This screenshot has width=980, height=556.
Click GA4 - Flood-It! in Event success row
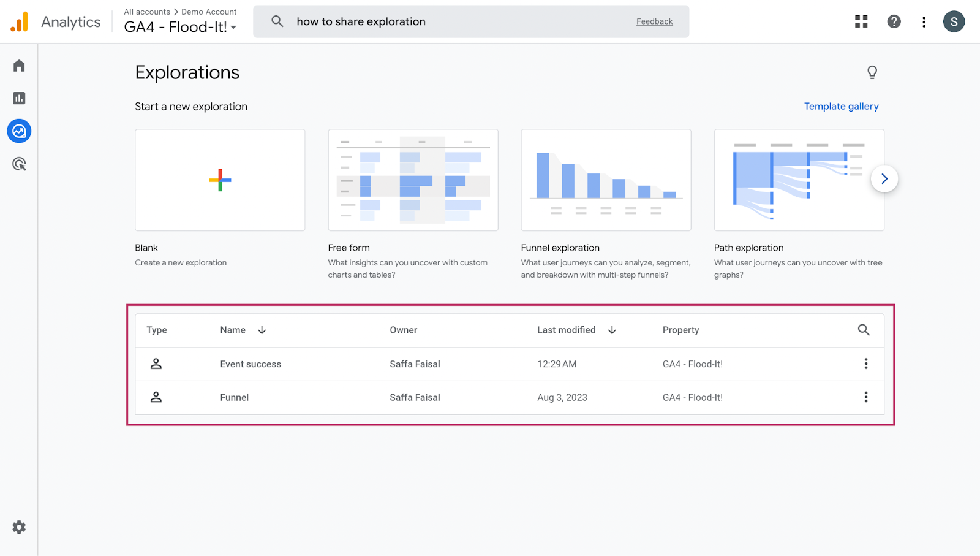693,364
